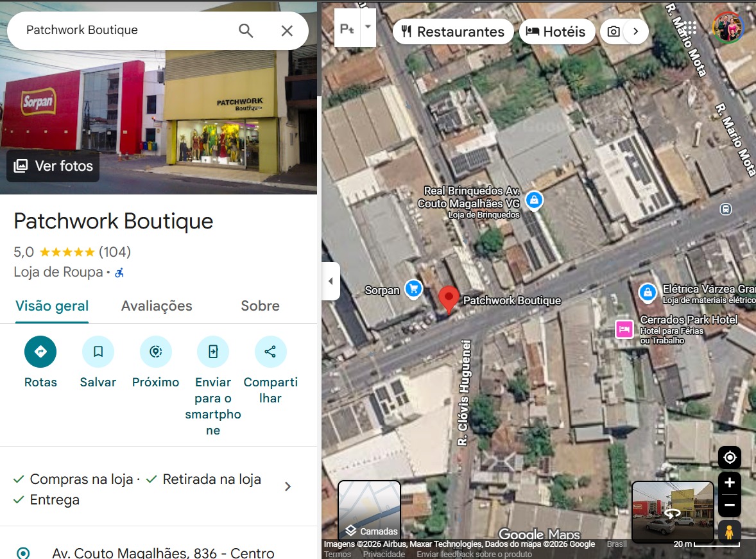This screenshot has height=559, width=756.
Task: Open the input language dropdown arrow
Action: click(x=368, y=28)
